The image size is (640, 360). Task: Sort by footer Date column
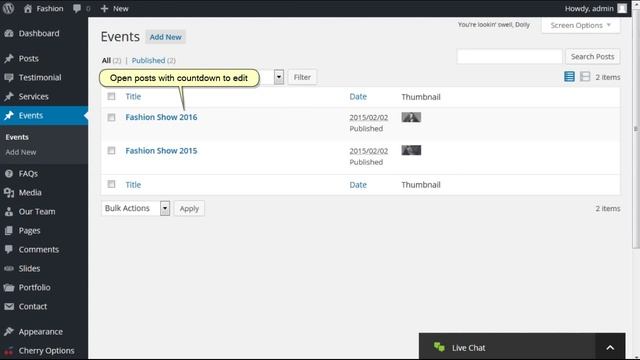tap(358, 185)
